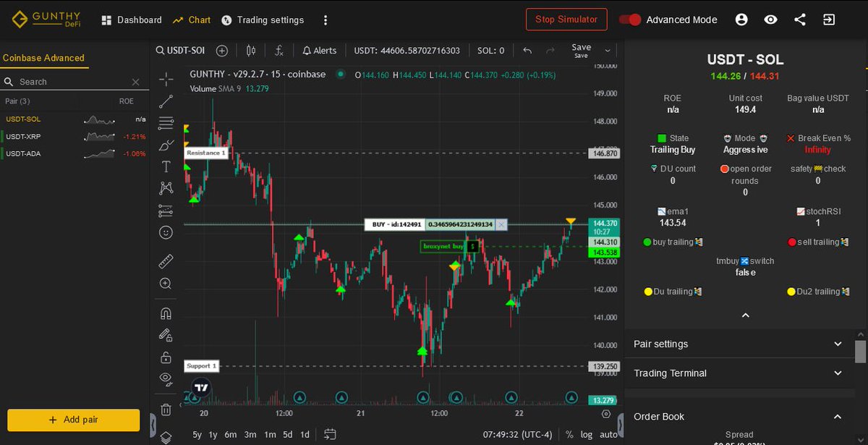Open chart settings gear near time axis

(x=606, y=414)
